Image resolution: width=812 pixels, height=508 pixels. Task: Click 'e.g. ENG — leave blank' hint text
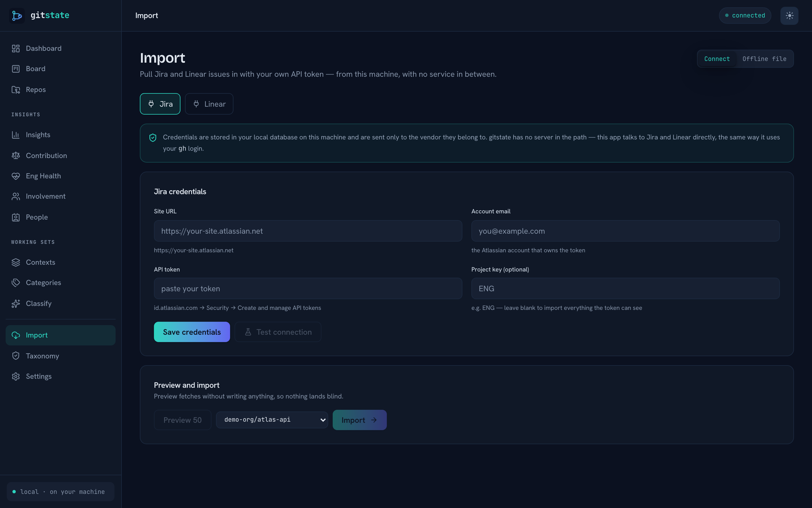tap(557, 308)
